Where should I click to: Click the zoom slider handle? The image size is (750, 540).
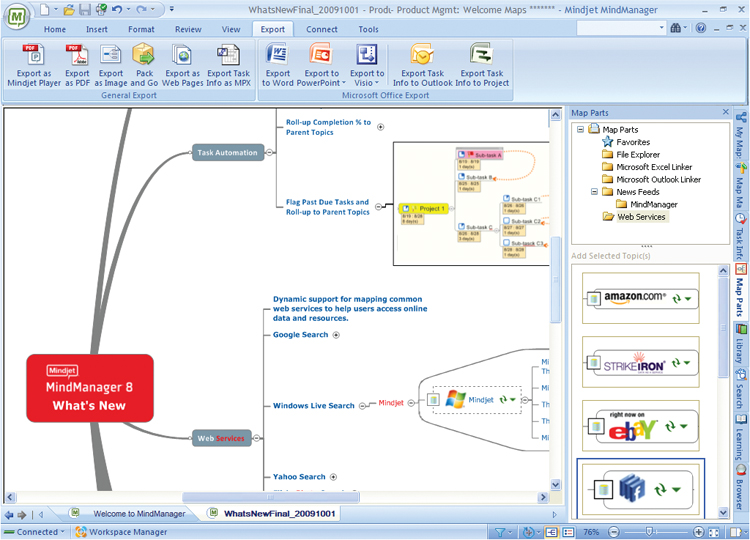point(650,532)
